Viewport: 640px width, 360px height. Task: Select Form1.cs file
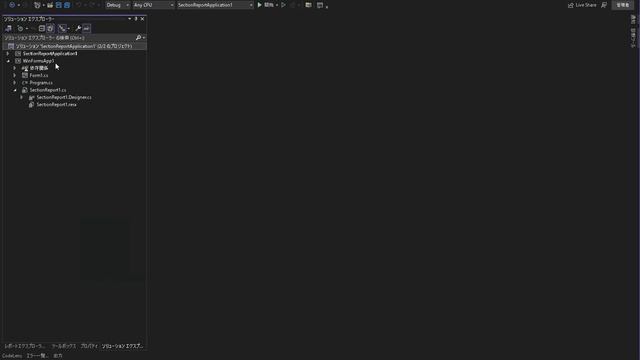[x=39, y=76]
